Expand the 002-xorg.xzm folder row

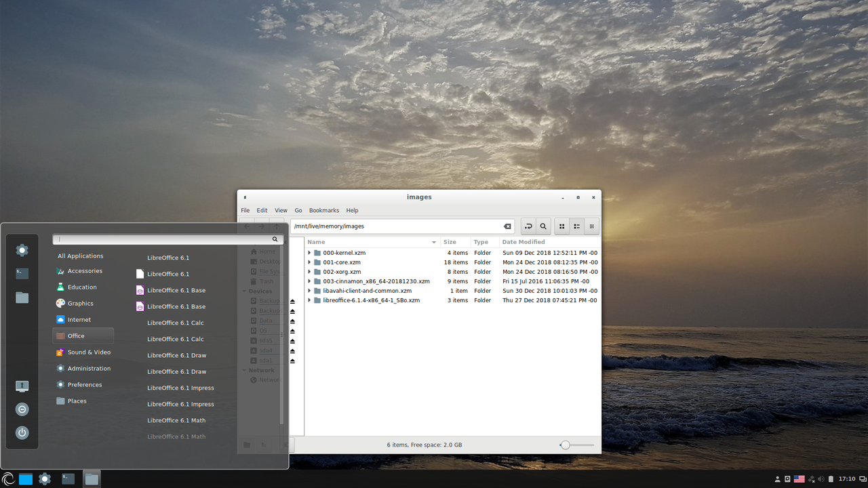point(309,272)
